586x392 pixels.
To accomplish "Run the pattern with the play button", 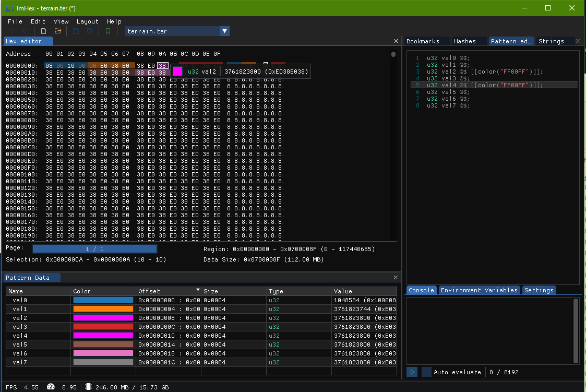I will coord(412,372).
